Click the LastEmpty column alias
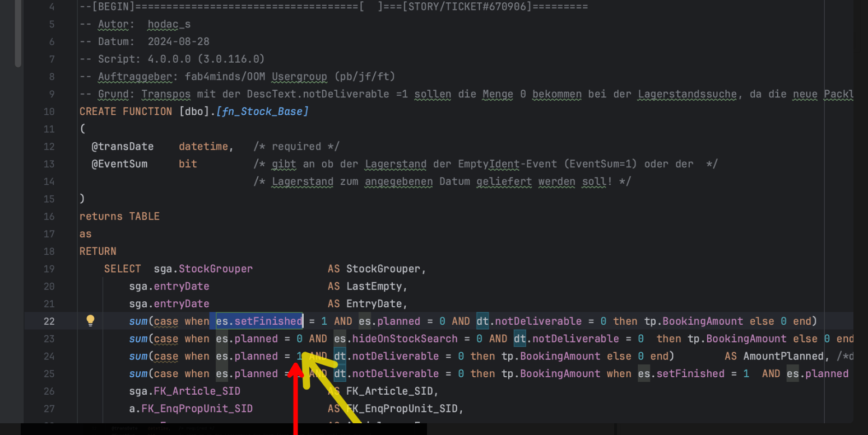 (x=374, y=286)
